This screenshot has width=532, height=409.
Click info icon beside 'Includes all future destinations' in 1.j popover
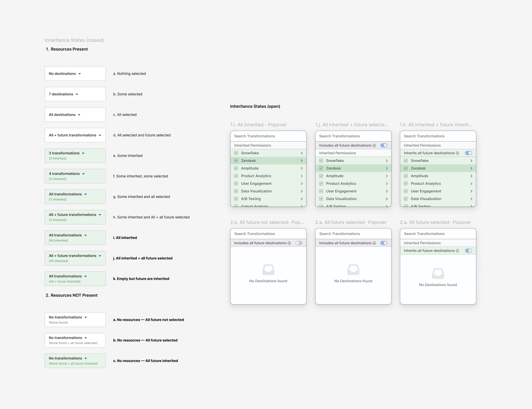(x=374, y=146)
